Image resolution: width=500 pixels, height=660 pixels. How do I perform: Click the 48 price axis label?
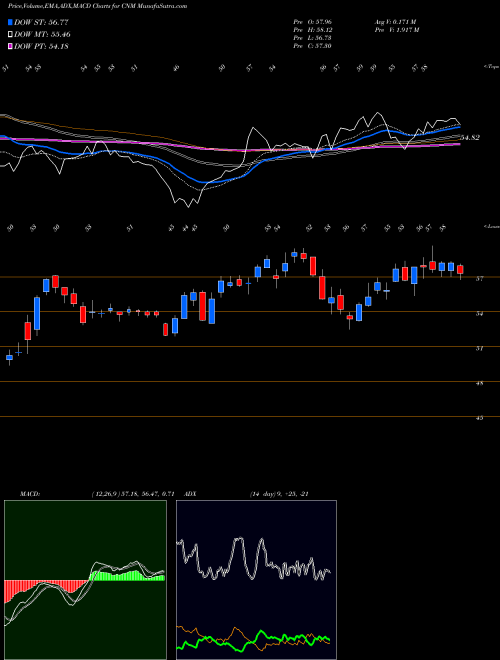pos(481,383)
